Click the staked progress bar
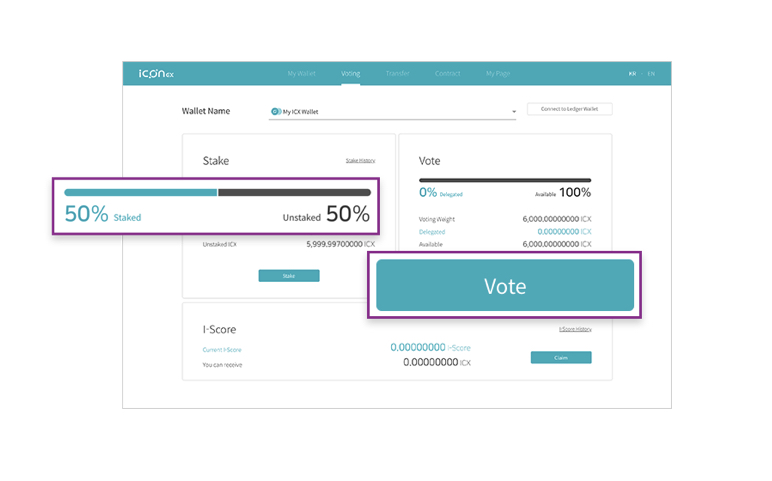772x481 pixels. [x=217, y=192]
